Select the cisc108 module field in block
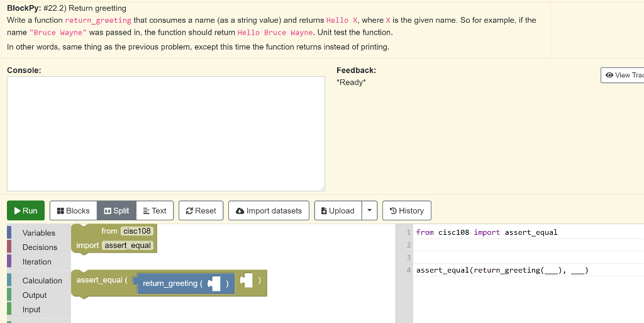The width and height of the screenshot is (644, 323). (x=136, y=231)
